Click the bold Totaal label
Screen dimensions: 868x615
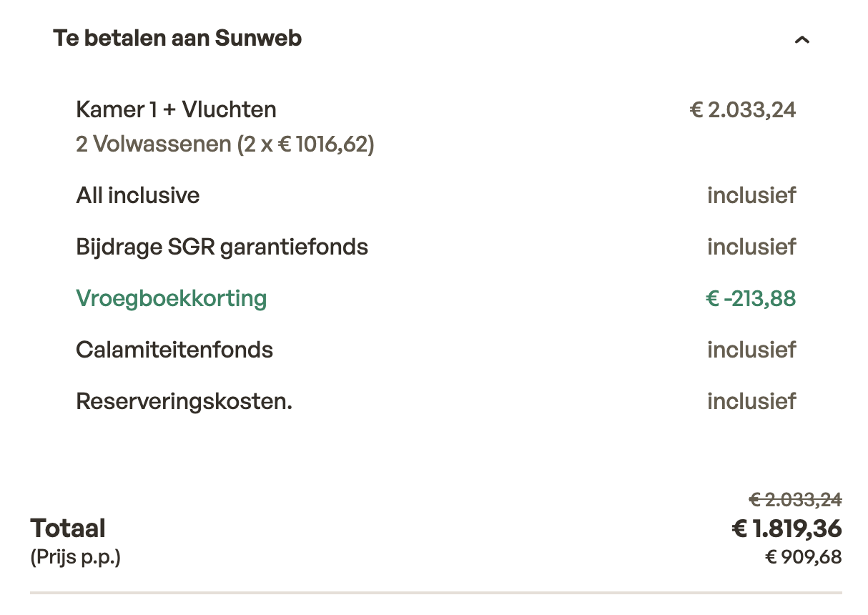pyautogui.click(x=68, y=528)
